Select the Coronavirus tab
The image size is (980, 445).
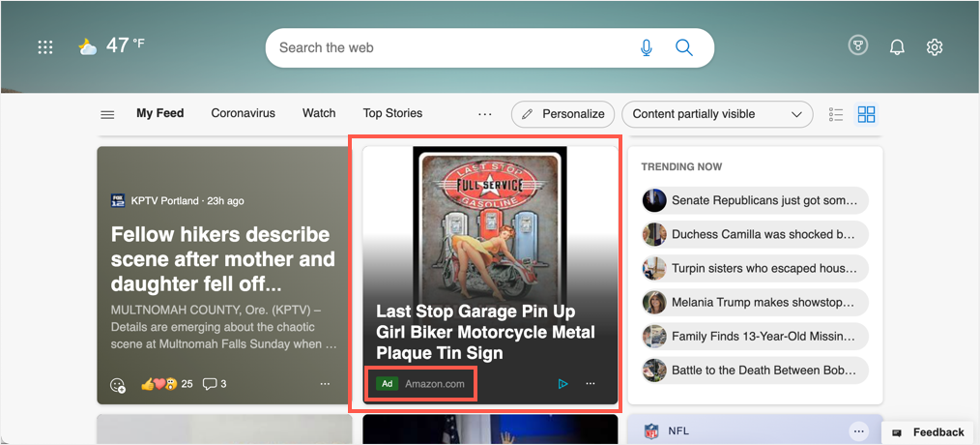[243, 113]
